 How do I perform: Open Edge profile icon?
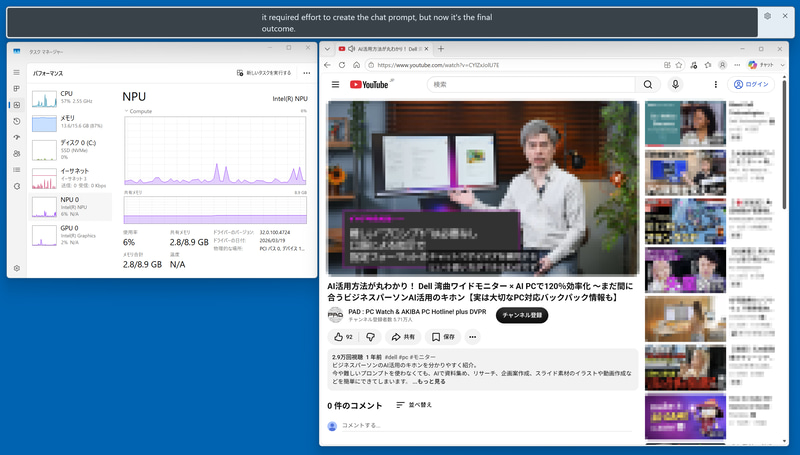coord(722,65)
